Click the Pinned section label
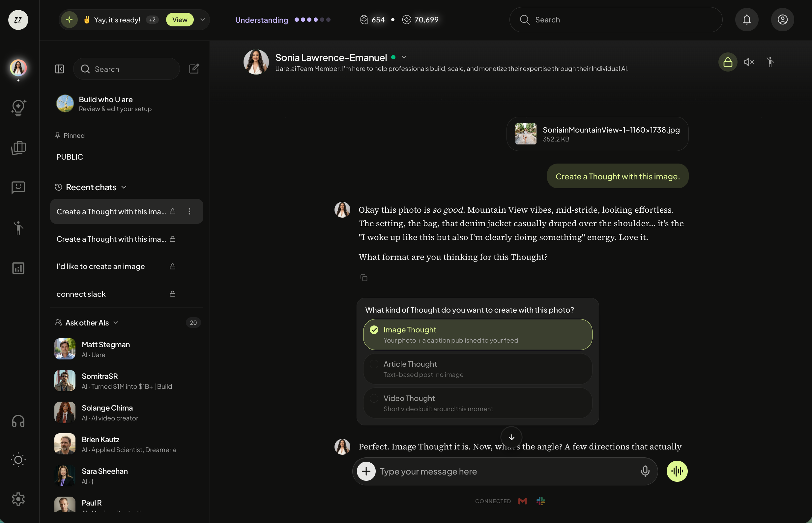The image size is (812, 523). (70, 136)
